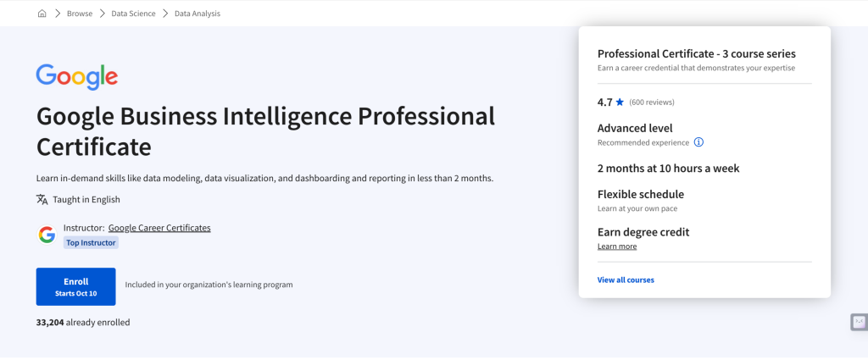Click the large Google logo
This screenshot has height=360, width=868.
click(77, 77)
